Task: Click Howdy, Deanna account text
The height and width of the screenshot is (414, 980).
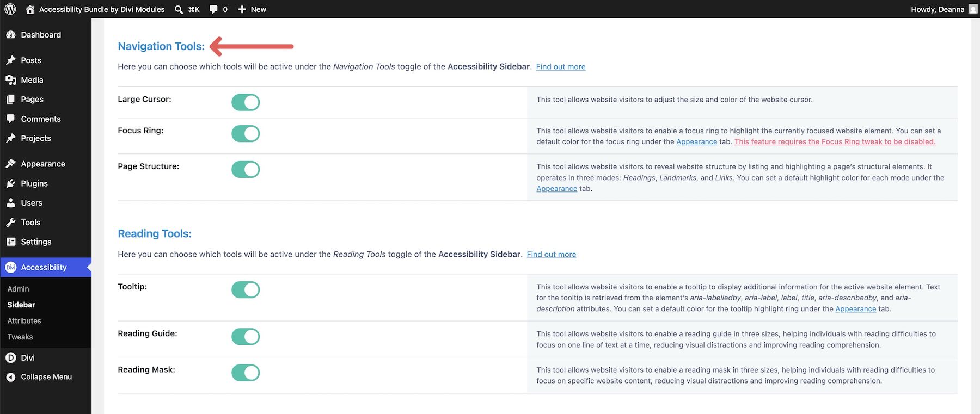Action: click(938, 9)
